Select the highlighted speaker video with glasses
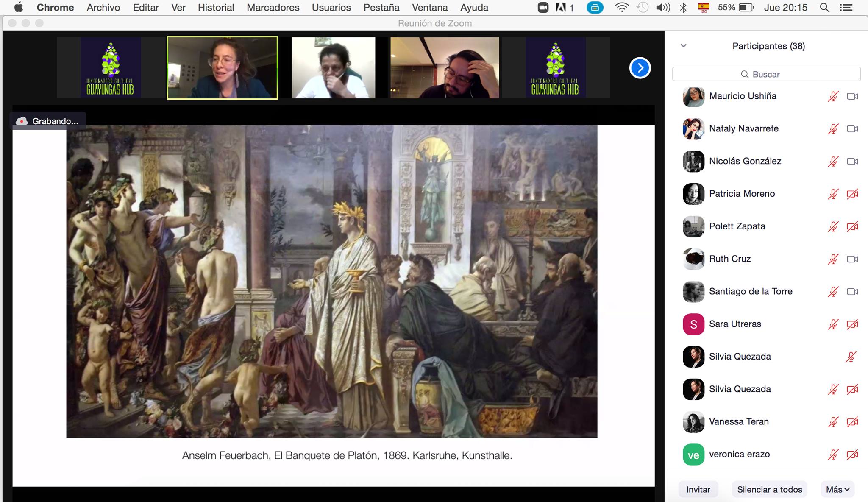 (223, 68)
